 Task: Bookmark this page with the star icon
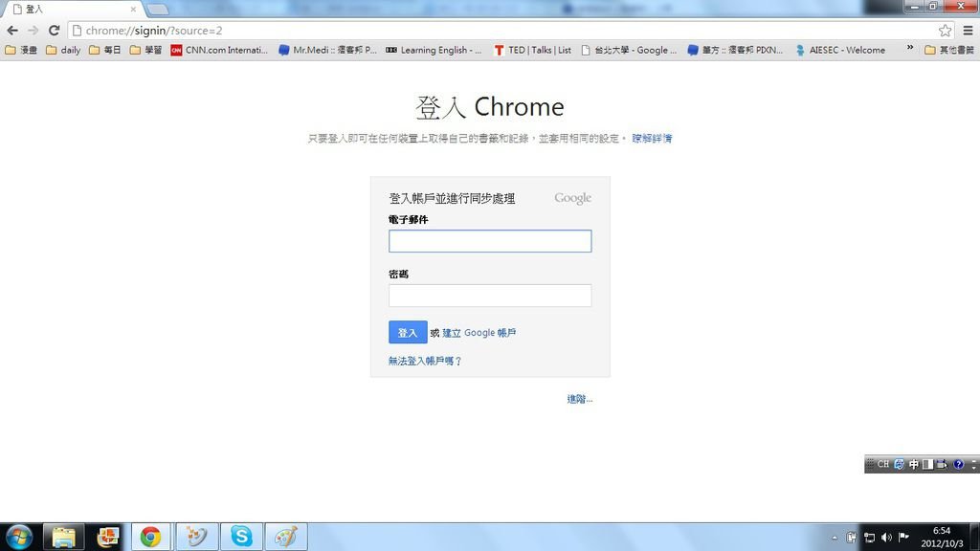[945, 30]
